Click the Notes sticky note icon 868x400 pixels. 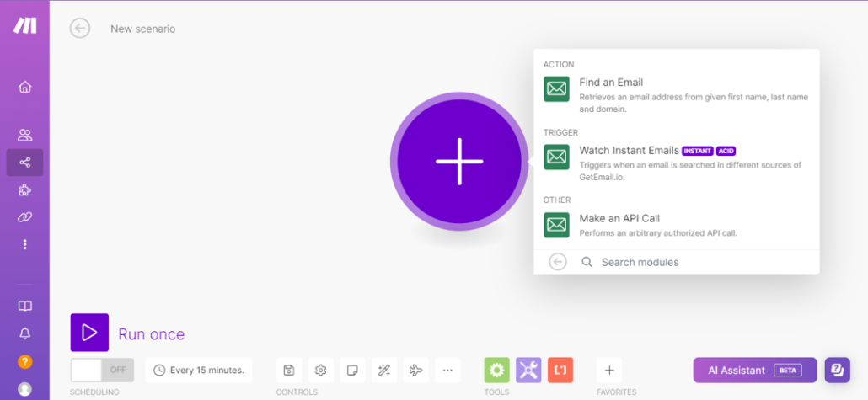coord(352,371)
